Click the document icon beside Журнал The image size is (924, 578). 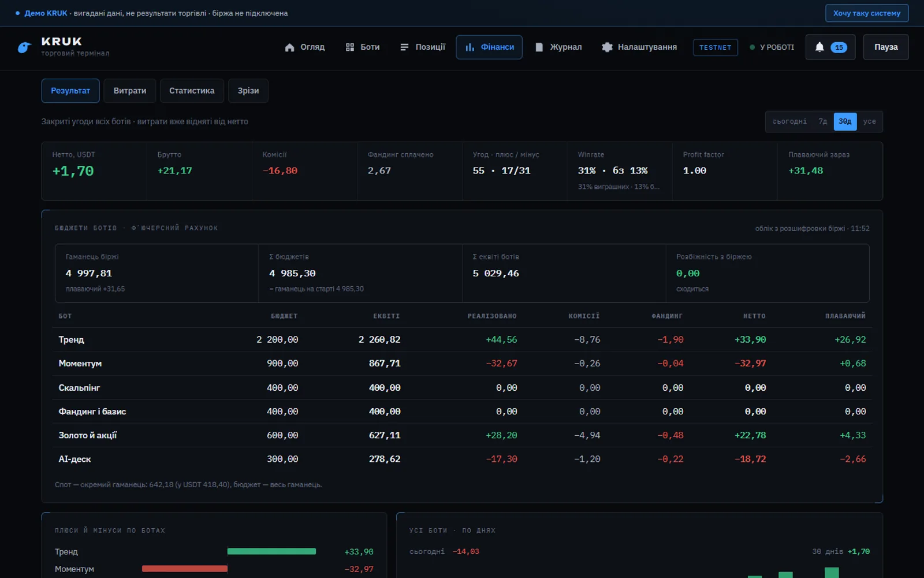pyautogui.click(x=539, y=47)
